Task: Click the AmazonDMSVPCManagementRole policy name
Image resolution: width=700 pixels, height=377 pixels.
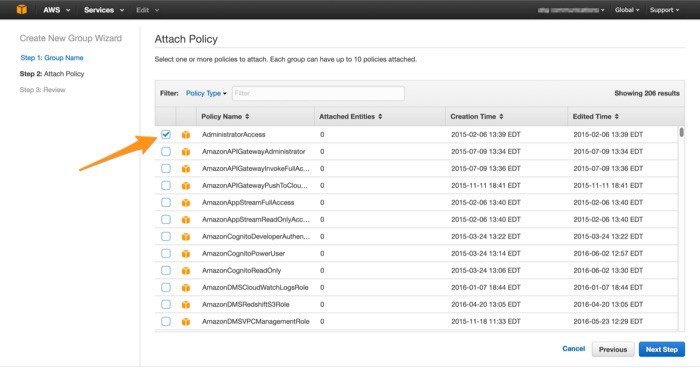Action: tap(255, 321)
